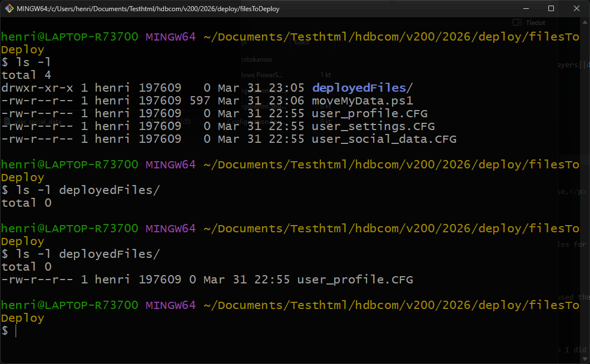Click the first purple MINGW64 prompt label
Image resolution: width=590 pixels, height=364 pixels.
(x=170, y=37)
